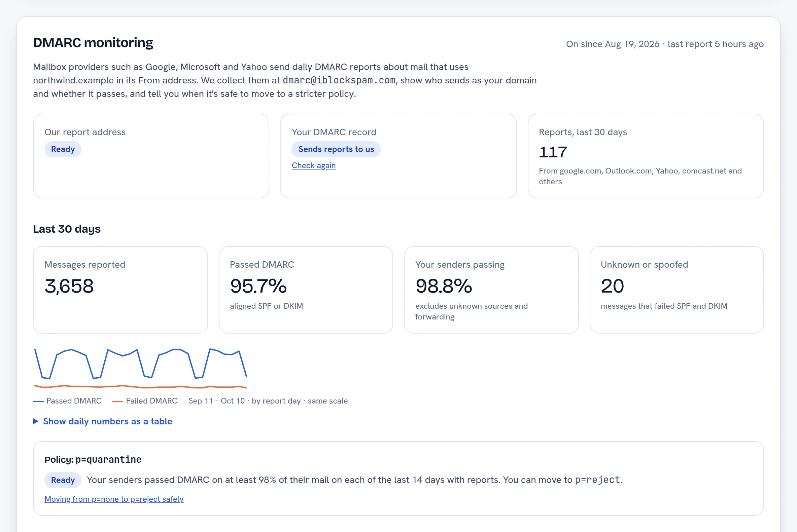Open 'Moving from p=none to p=reject safely' link
The width and height of the screenshot is (797, 532).
[114, 499]
